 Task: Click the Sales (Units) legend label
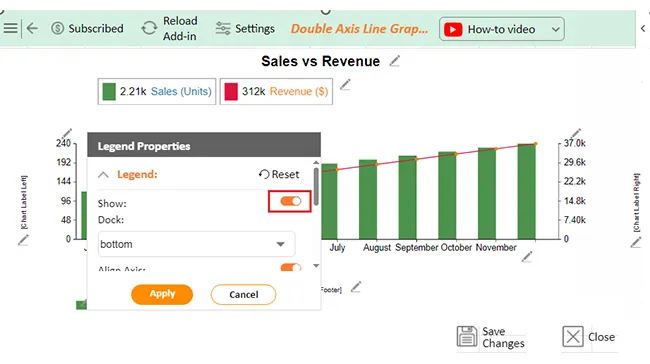click(181, 91)
